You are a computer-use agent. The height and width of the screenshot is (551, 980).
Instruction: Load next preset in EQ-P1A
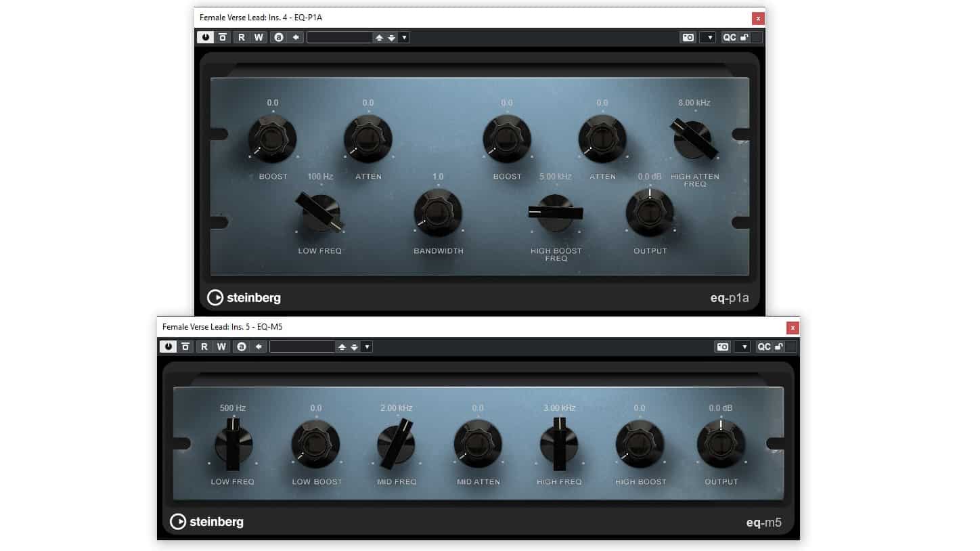coord(391,37)
